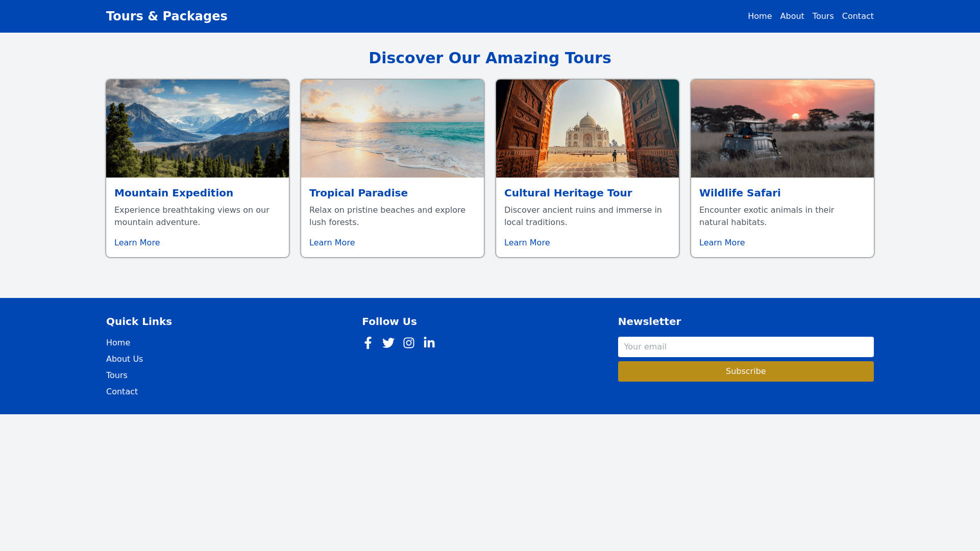Click the Mountain Expedition photo
The height and width of the screenshot is (551, 980).
[x=198, y=129]
